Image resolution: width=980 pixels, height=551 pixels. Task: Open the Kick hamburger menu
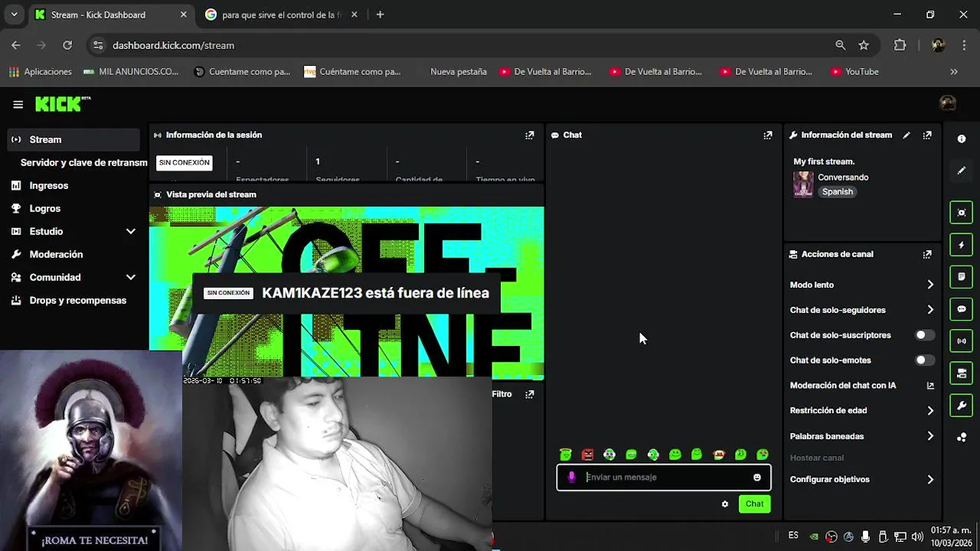coord(18,104)
